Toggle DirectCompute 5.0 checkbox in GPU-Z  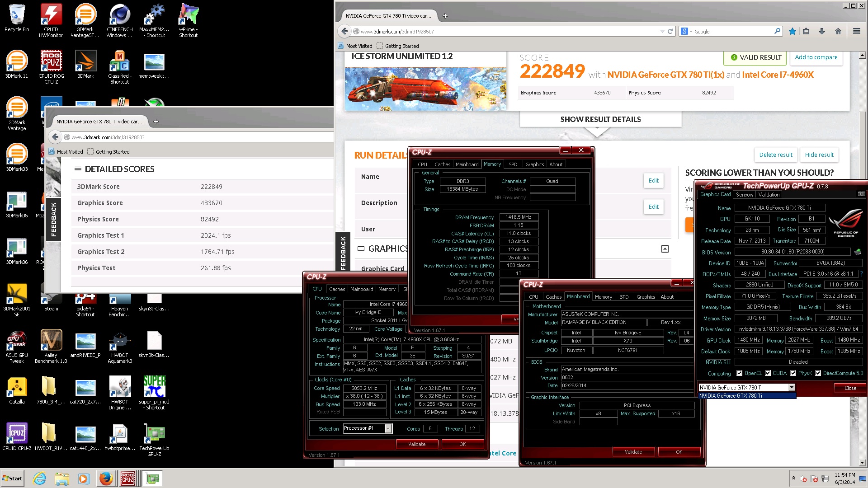(x=818, y=373)
